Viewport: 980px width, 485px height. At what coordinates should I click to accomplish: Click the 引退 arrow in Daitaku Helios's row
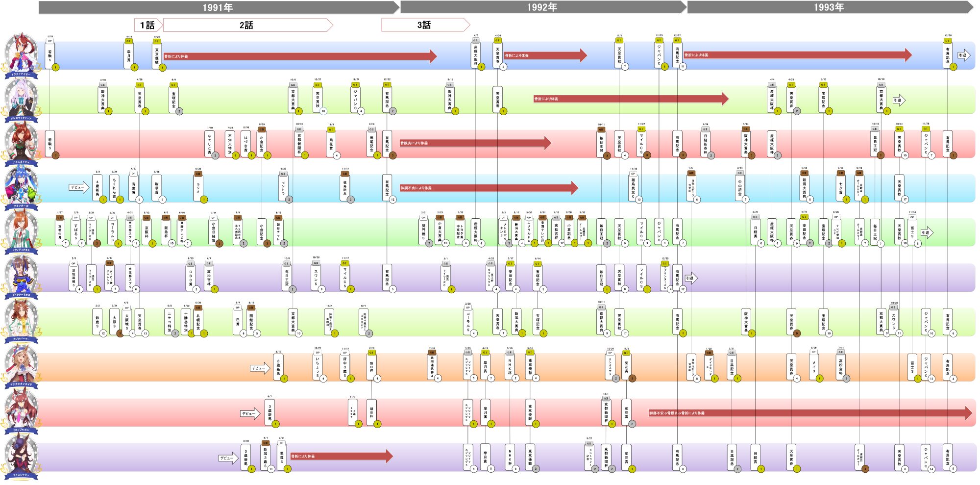(691, 278)
